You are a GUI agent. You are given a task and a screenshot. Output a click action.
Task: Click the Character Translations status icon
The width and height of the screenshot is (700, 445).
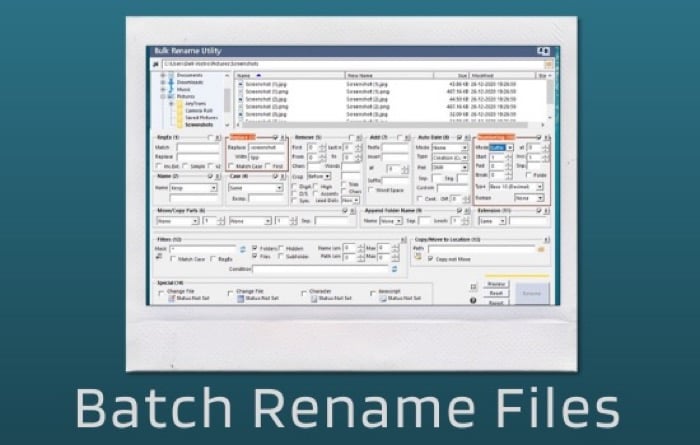click(x=314, y=299)
